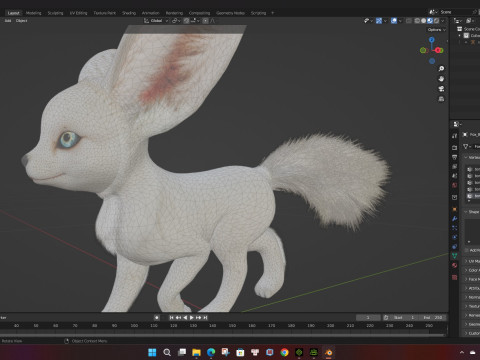The height and width of the screenshot is (360, 480).
Task: Enable the Add Rest Position checkbox
Action: click(x=467, y=250)
